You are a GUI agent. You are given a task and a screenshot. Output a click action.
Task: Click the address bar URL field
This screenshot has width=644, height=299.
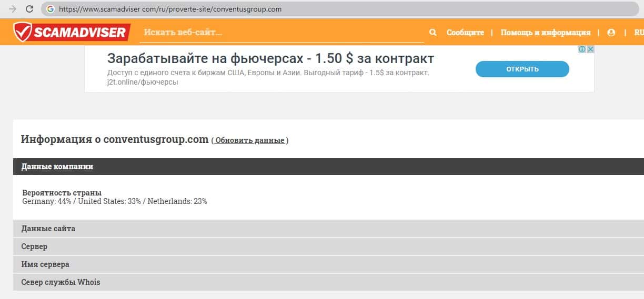(x=341, y=9)
